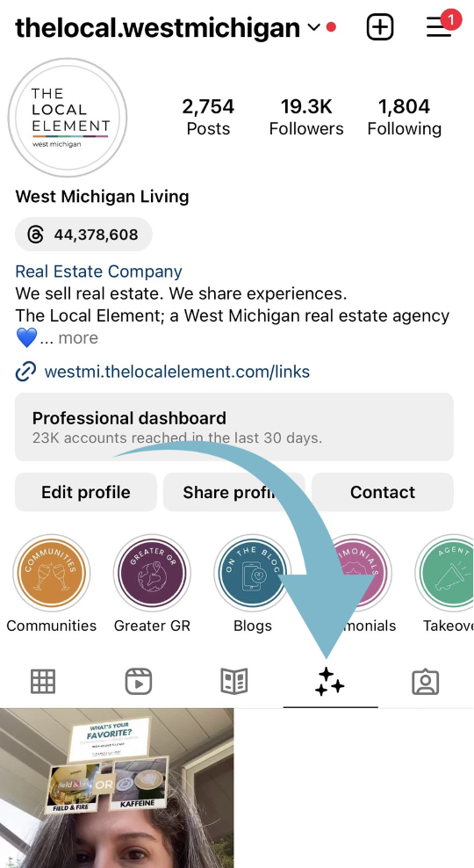This screenshot has width=474, height=868.
Task: Switch to the tagged photos tab
Action: (x=426, y=682)
